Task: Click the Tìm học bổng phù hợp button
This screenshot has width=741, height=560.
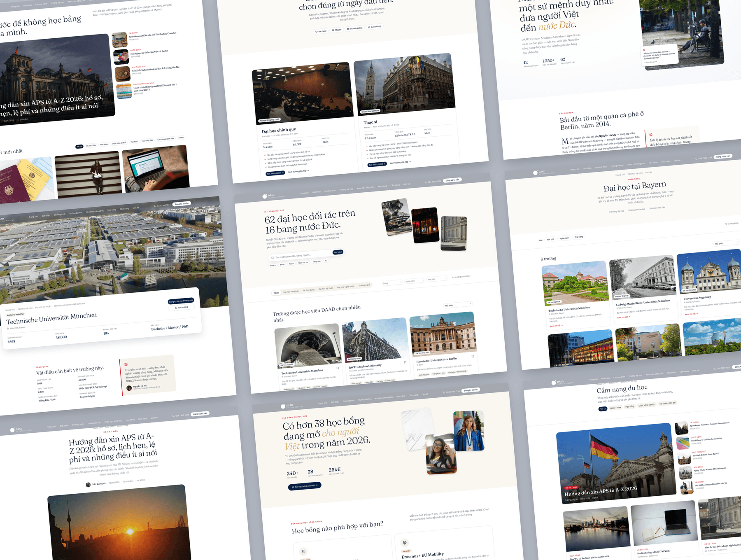Action: point(305,486)
